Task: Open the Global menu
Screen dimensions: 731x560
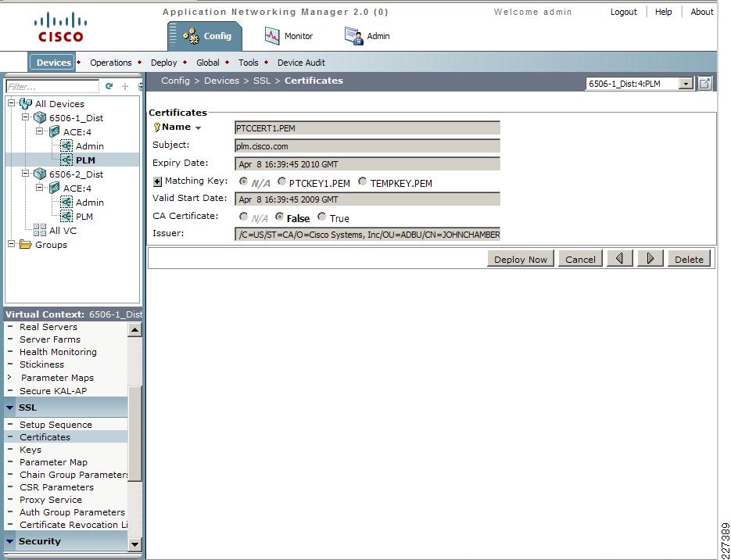Action: click(x=207, y=63)
